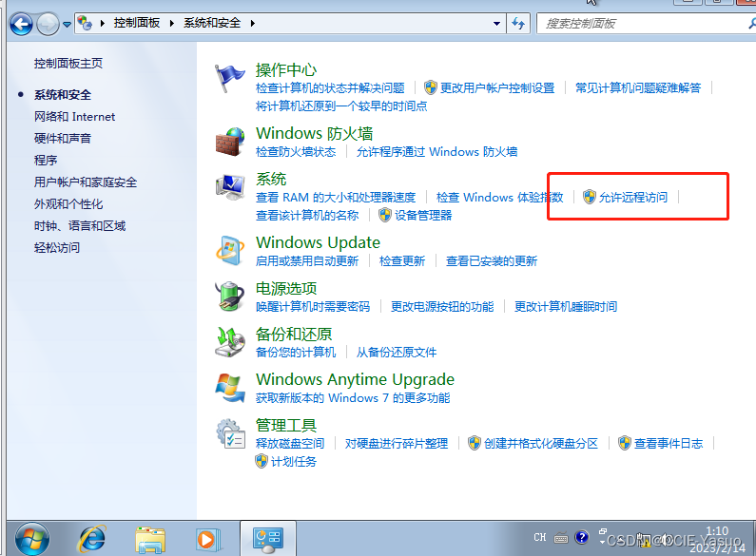
Task: Open 更改用户帐户控制设置 link
Action: 497,88
